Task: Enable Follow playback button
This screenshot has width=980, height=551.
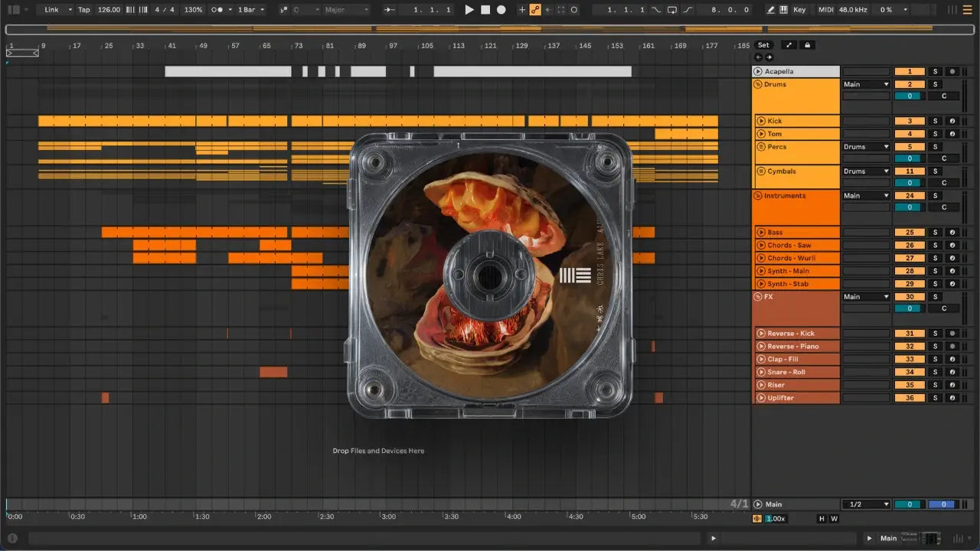Action: (x=390, y=10)
